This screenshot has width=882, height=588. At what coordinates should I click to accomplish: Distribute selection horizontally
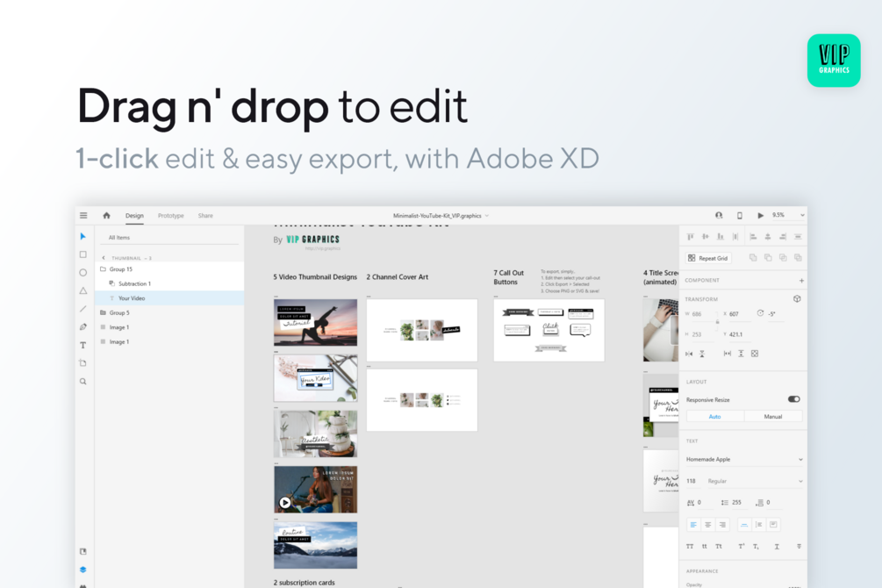click(x=735, y=237)
